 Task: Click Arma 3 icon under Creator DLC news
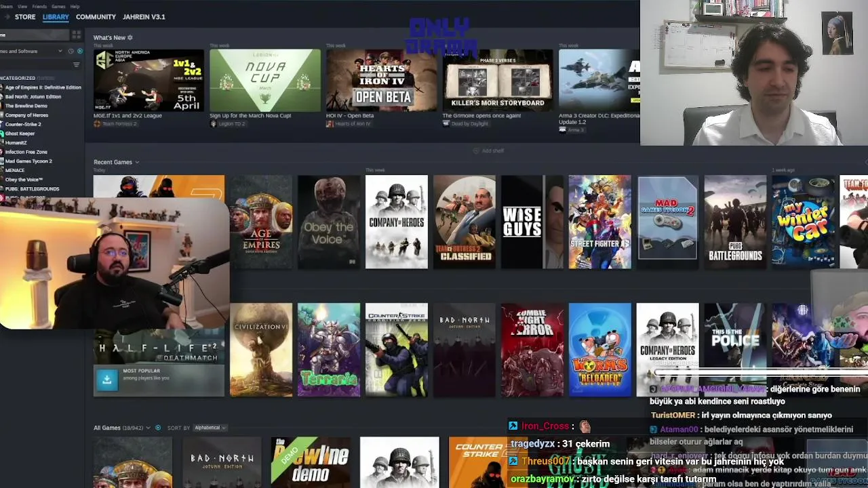562,129
